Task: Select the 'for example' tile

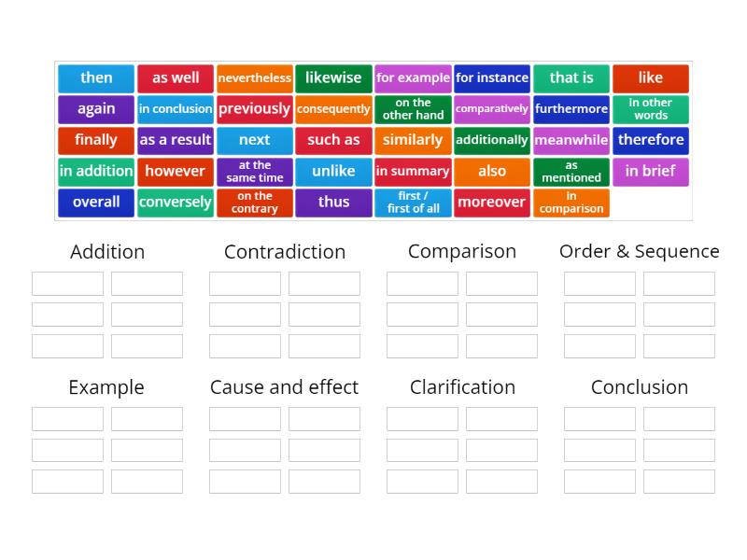Action: click(413, 78)
